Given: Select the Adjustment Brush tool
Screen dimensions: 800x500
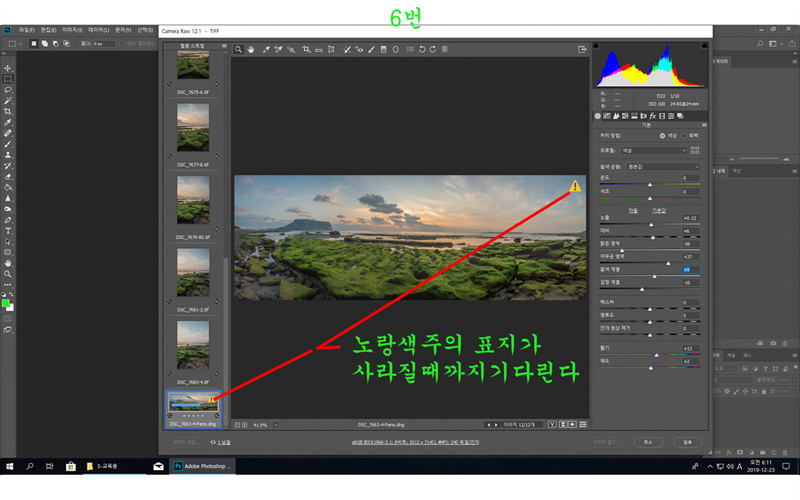Looking at the screenshot, I should pyautogui.click(x=371, y=49).
